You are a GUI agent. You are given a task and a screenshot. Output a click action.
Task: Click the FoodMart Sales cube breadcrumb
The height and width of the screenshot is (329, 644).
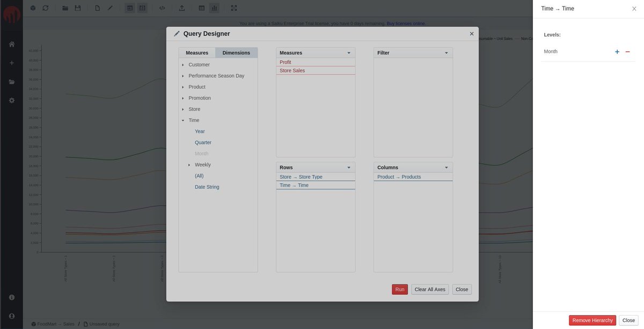(x=53, y=324)
